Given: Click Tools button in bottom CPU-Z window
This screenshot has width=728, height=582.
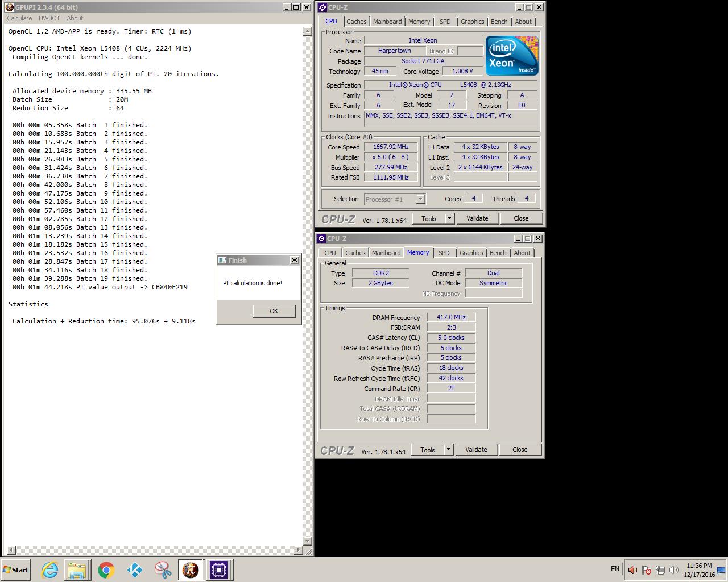Looking at the screenshot, I should tap(428, 450).
